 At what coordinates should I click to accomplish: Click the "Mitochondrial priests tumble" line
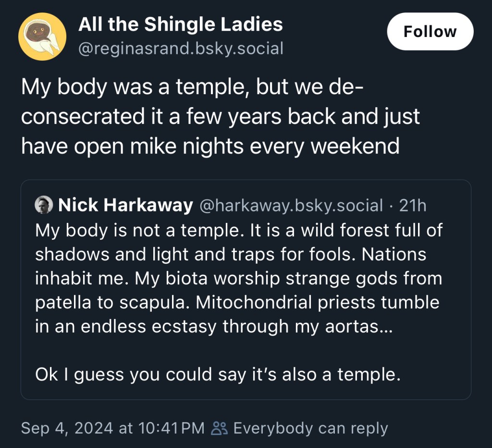click(x=237, y=302)
